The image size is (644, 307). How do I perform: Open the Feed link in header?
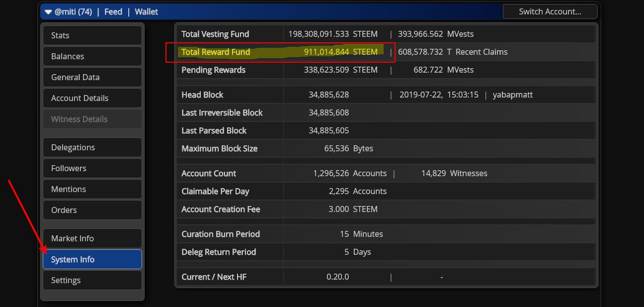(x=113, y=11)
